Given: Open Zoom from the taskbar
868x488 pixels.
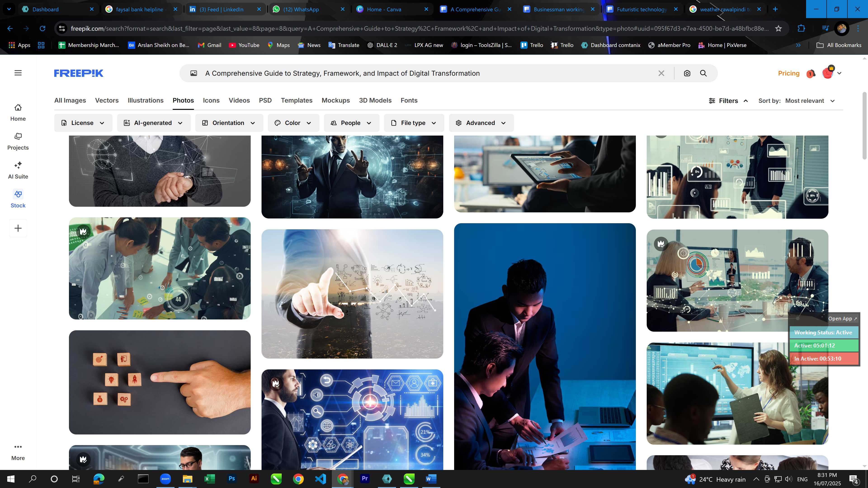Looking at the screenshot, I should coord(165,479).
